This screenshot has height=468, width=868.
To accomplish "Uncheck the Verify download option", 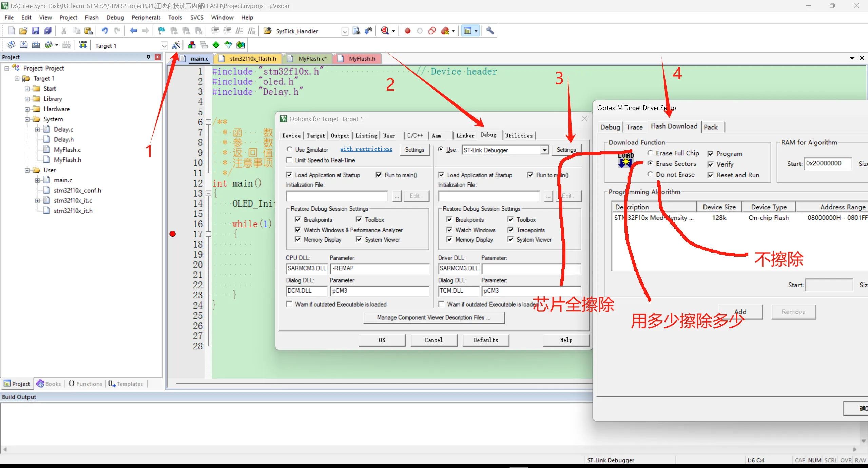I will coord(710,164).
